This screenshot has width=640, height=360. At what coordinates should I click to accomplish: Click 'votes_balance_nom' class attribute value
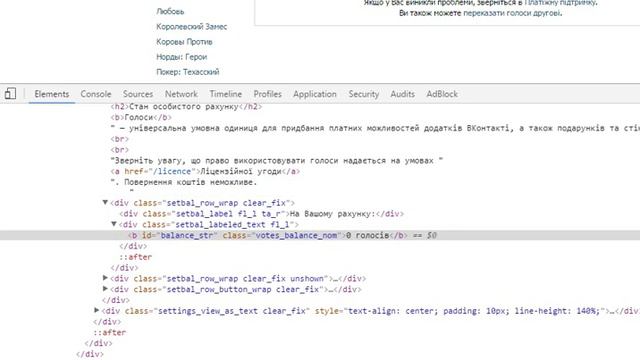(x=296, y=235)
